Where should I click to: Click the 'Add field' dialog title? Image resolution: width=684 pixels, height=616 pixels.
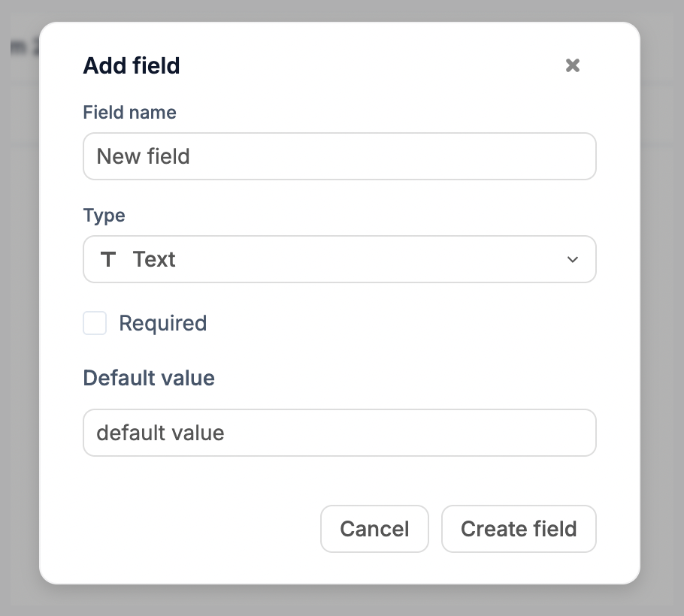132,66
